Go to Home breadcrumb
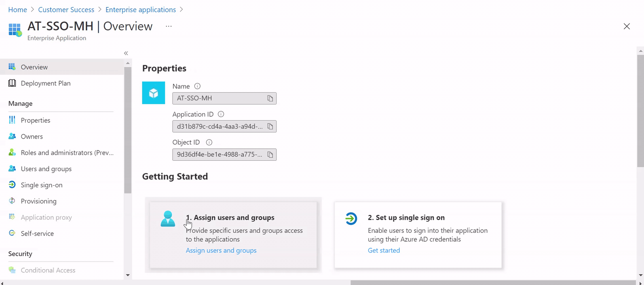644x285 pixels. pyautogui.click(x=17, y=9)
